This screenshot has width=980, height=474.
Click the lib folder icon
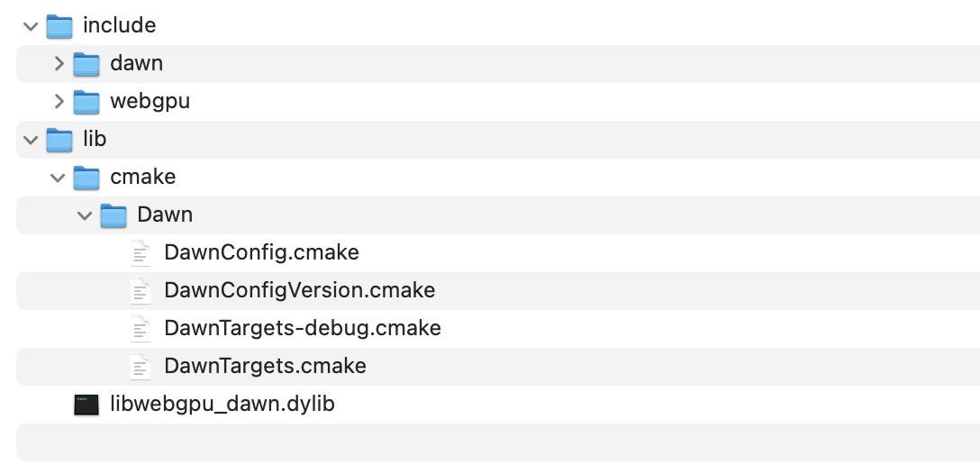59,140
